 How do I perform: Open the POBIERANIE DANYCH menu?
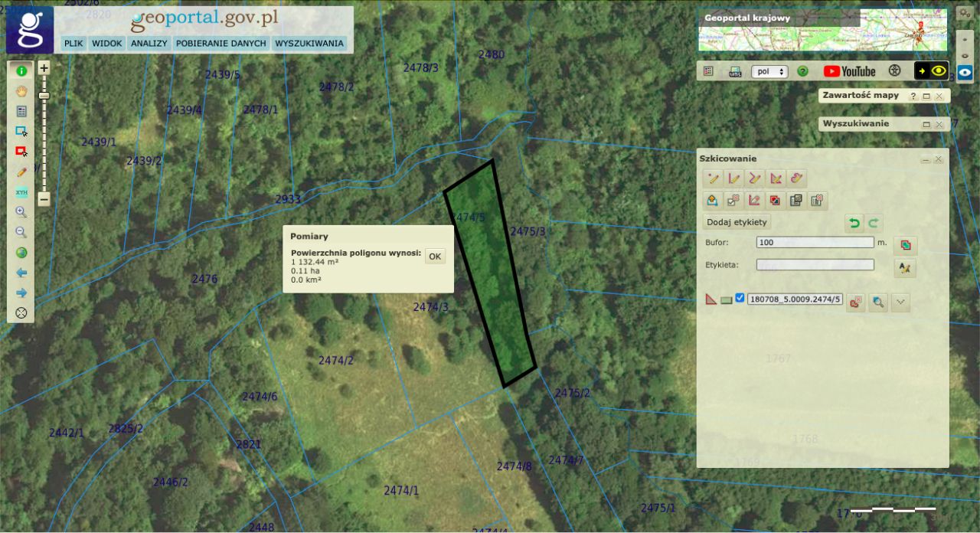[221, 44]
